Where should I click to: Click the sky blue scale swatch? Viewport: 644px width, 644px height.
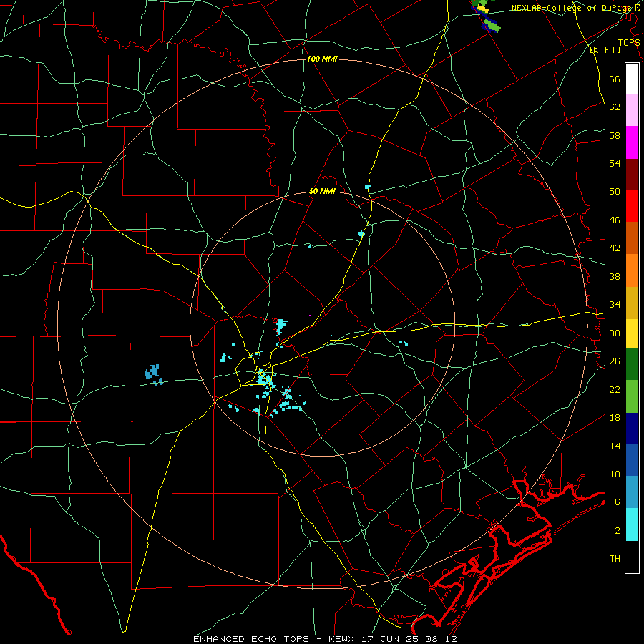point(632,492)
